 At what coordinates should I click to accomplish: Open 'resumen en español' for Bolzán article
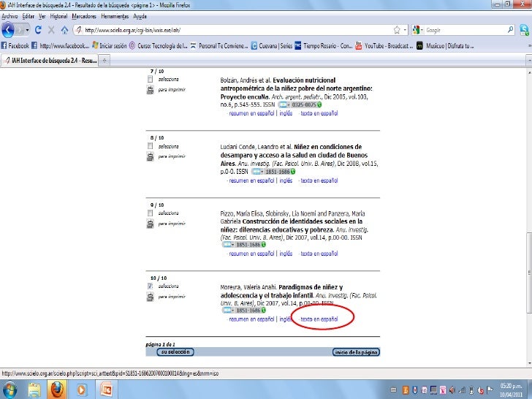(x=251, y=113)
